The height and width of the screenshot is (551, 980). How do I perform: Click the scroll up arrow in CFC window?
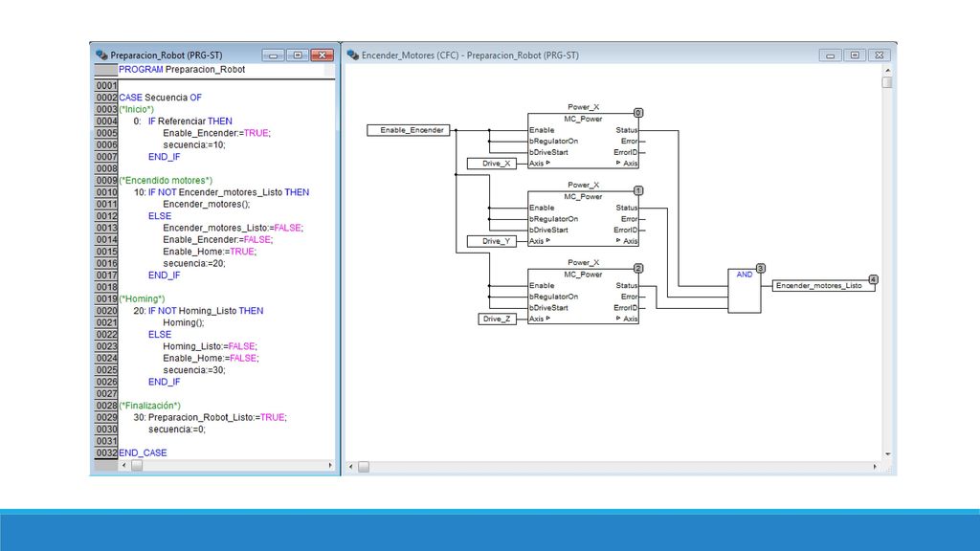pyautogui.click(x=887, y=70)
